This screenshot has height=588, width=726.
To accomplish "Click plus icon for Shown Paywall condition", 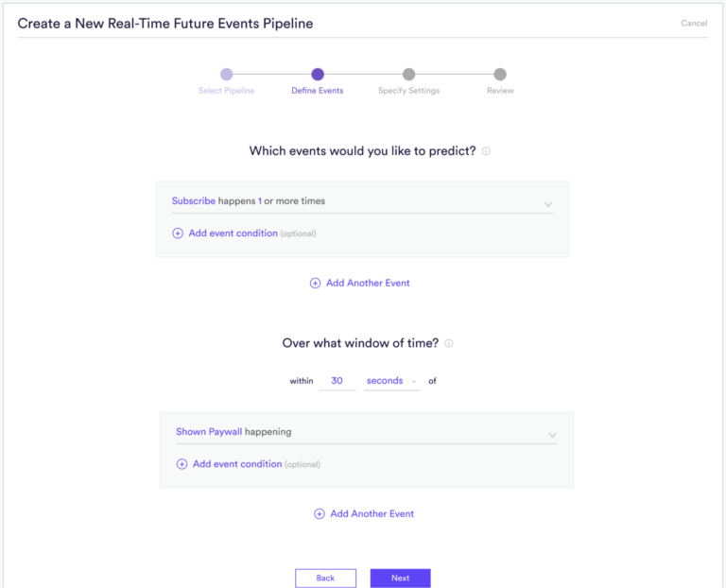I will click(182, 464).
